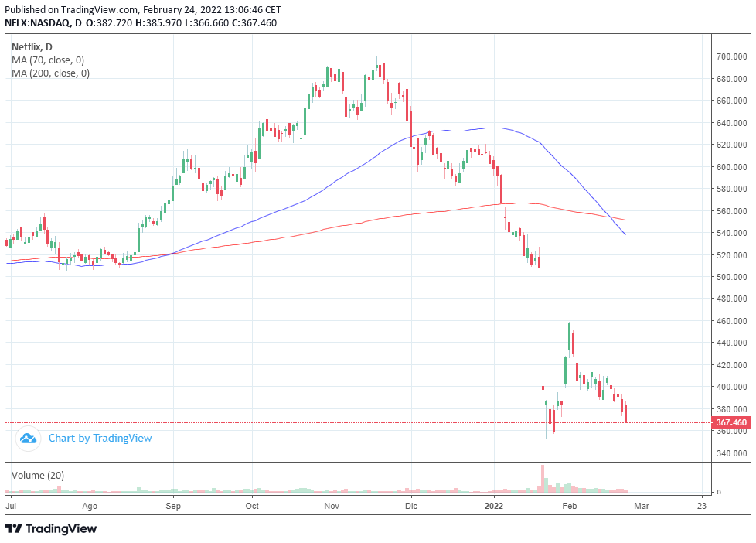Click the 400.000 price axis label

point(732,387)
